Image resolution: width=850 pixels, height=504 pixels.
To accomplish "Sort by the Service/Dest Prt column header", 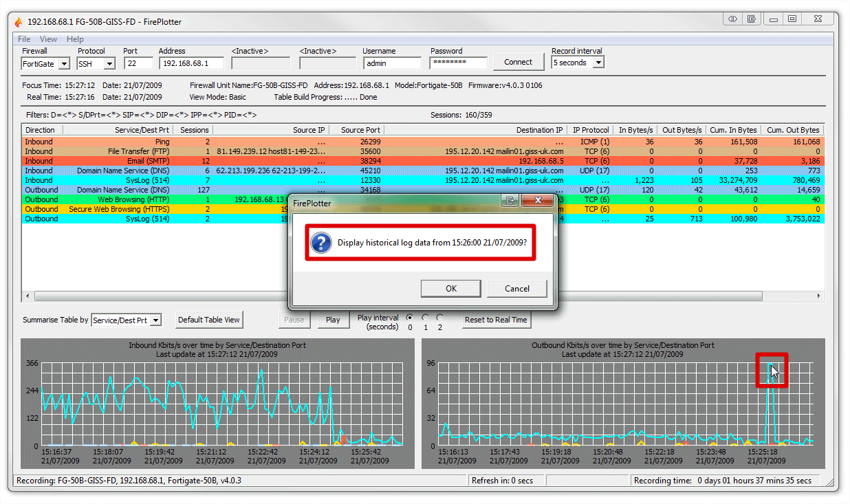I will [118, 130].
